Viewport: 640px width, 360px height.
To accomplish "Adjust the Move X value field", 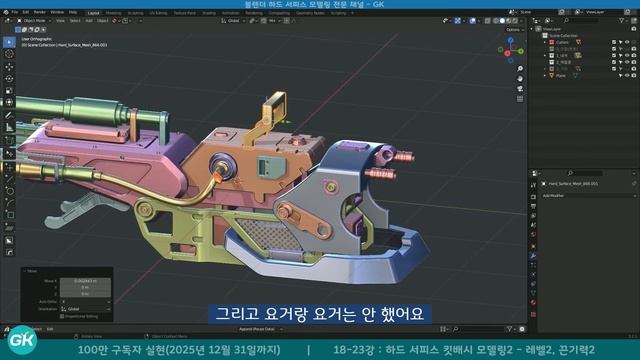I will coord(85,281).
